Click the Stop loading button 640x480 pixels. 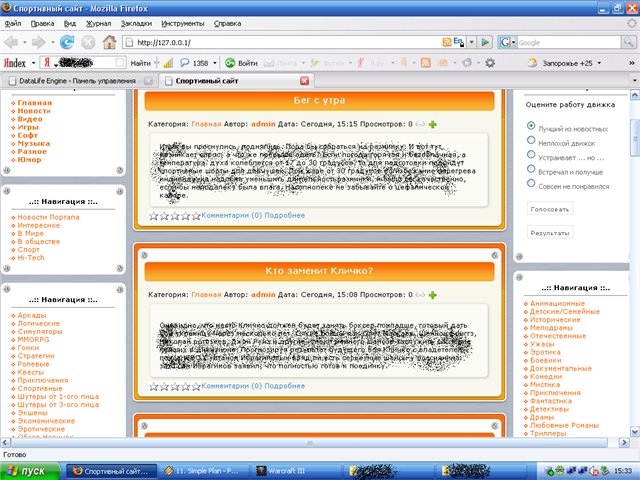point(88,42)
